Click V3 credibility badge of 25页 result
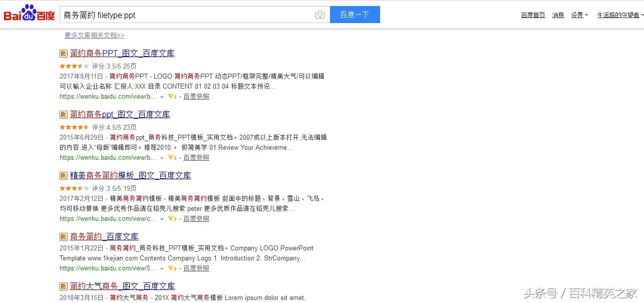Screen dimensions: 644x303 pyautogui.click(x=172, y=97)
